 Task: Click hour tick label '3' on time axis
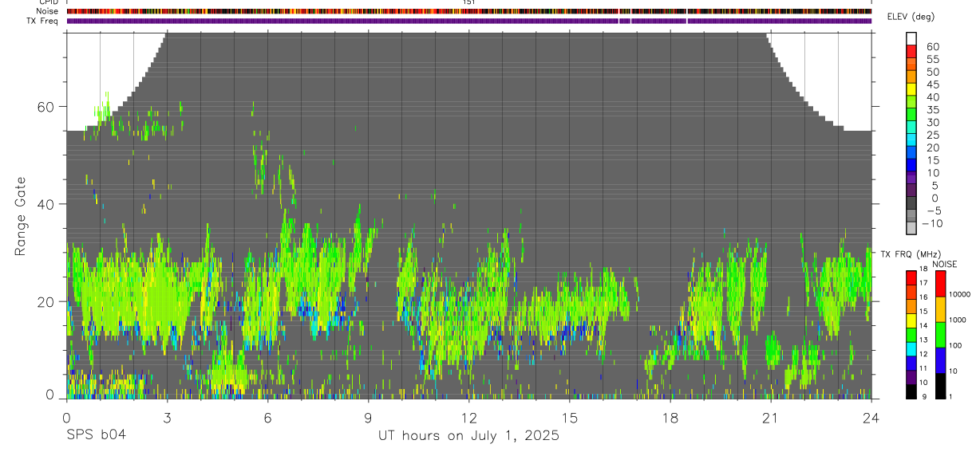167,418
